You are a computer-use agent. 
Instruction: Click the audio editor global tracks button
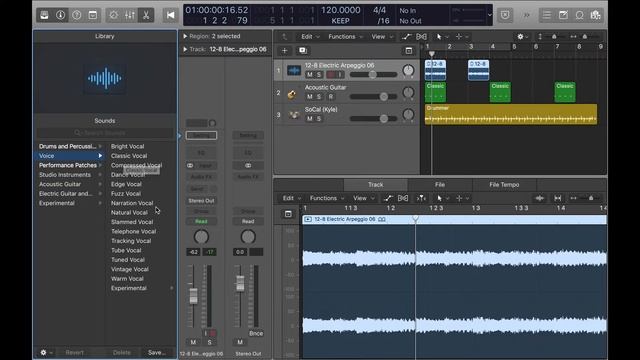[288, 214]
